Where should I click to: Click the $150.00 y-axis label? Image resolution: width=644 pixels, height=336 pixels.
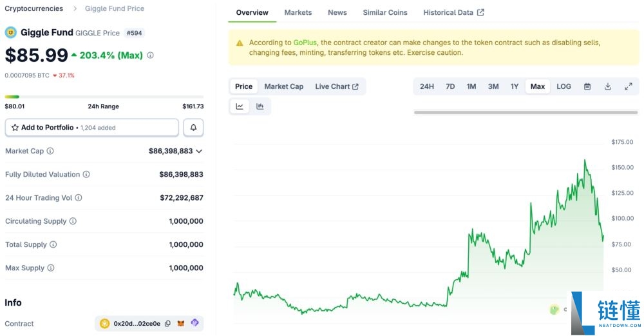pos(622,168)
